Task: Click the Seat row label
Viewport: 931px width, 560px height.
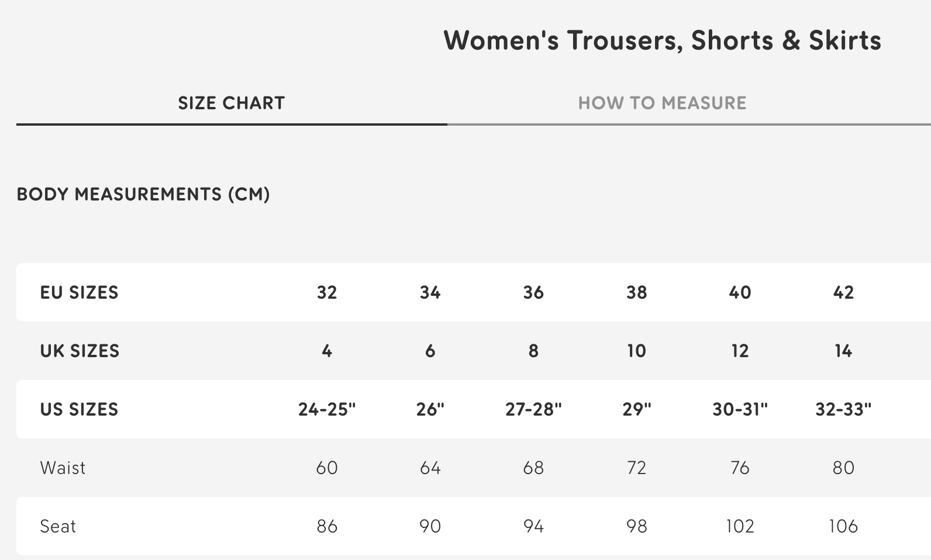Action: 58,526
